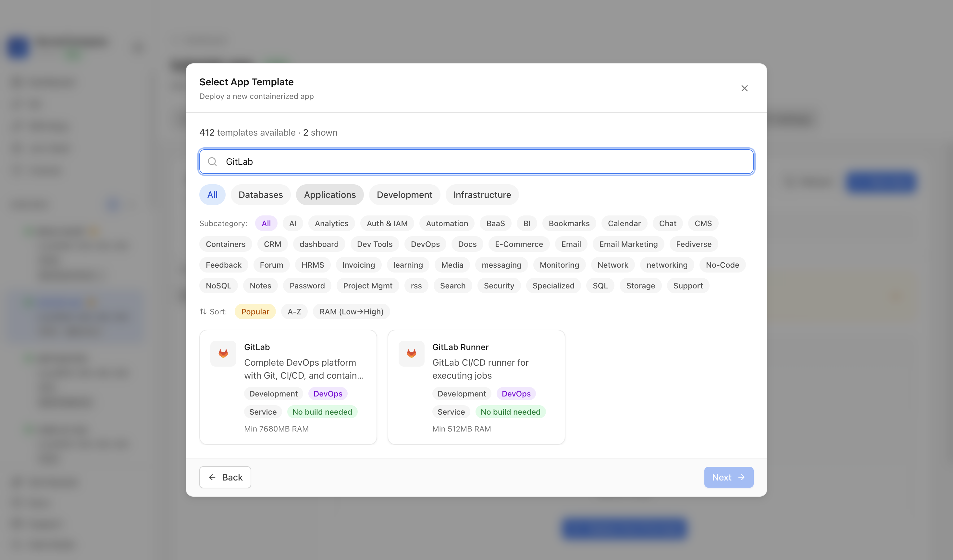Select the GitLab Runner template title
The height and width of the screenshot is (560, 953).
[460, 347]
